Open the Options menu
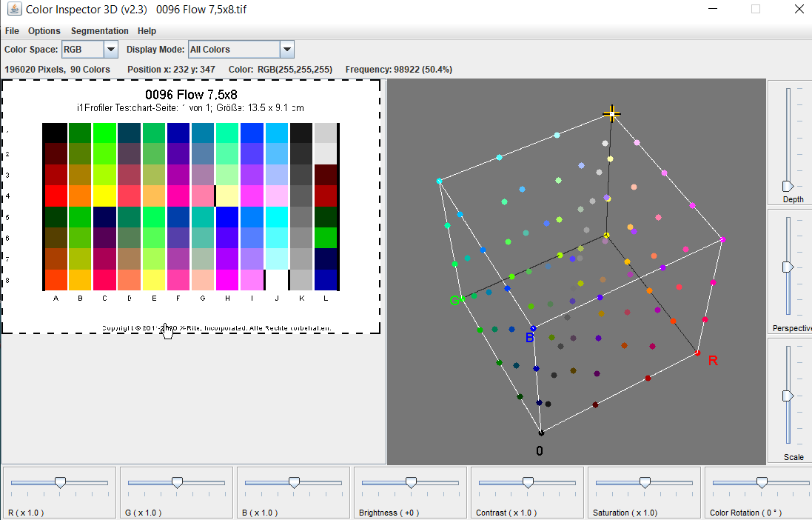Image resolution: width=812 pixels, height=520 pixels. coord(44,31)
